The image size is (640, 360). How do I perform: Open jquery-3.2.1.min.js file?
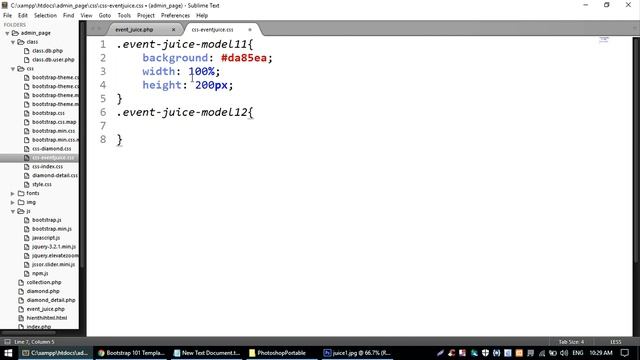coord(54,247)
